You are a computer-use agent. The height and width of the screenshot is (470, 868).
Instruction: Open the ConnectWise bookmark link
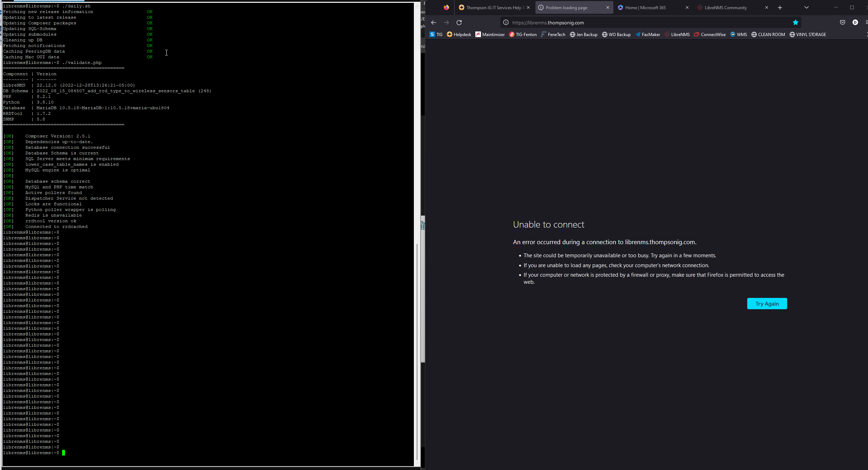[710, 35]
